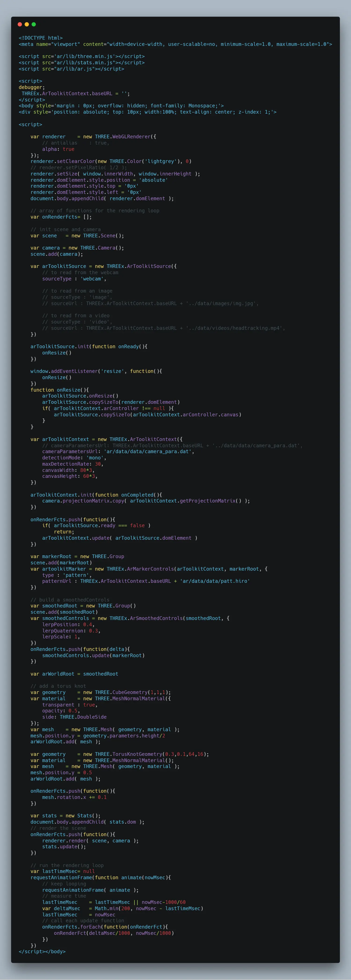This screenshot has height=980, width=351.
Task: Click the 'var stats = new Stats();' line
Action: 66,816
